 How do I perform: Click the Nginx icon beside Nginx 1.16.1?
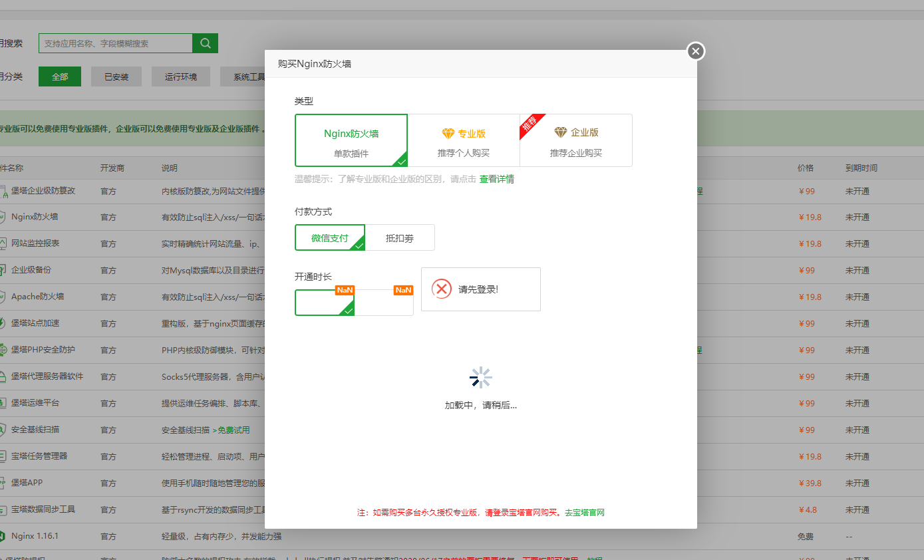pos(3,536)
